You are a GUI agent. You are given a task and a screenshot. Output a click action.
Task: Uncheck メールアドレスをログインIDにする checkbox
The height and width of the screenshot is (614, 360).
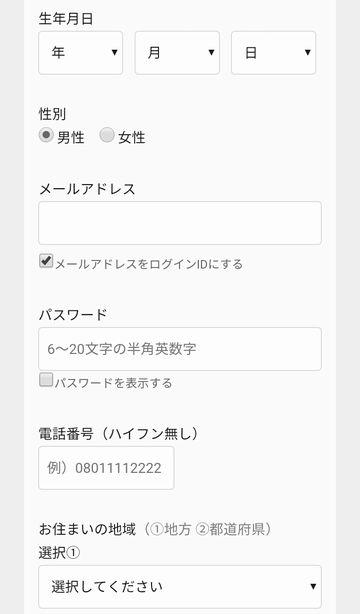click(46, 261)
